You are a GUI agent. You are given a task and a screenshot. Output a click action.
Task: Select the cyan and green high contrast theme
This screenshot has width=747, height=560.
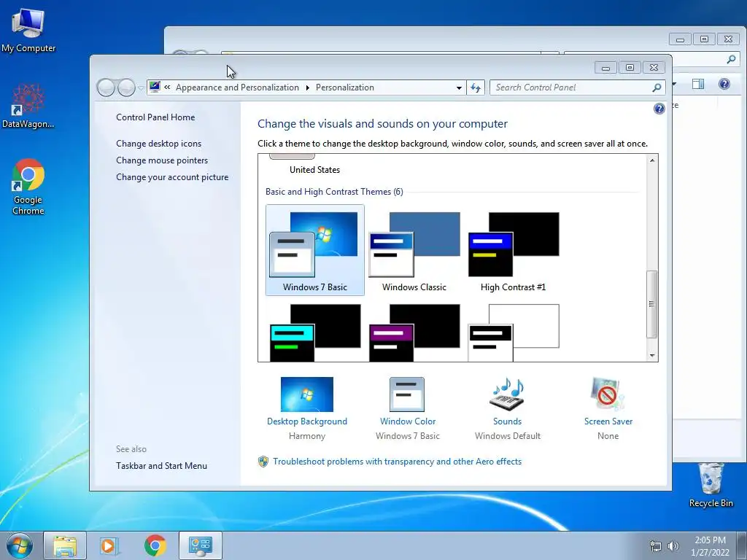[x=315, y=332]
